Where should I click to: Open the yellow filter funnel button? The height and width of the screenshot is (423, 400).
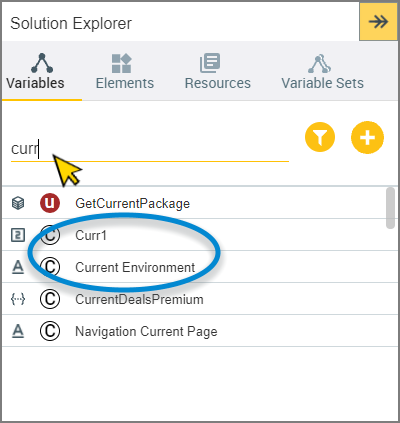coord(320,137)
